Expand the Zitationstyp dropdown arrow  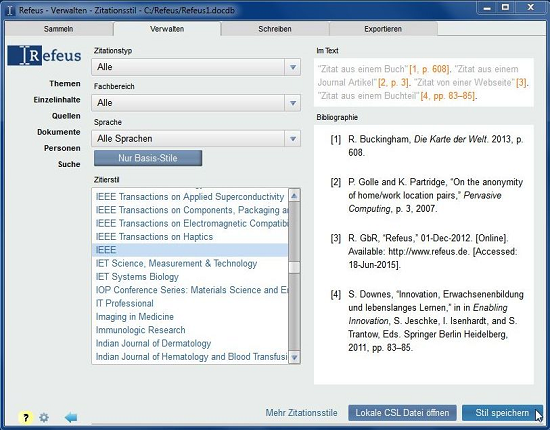[293, 67]
